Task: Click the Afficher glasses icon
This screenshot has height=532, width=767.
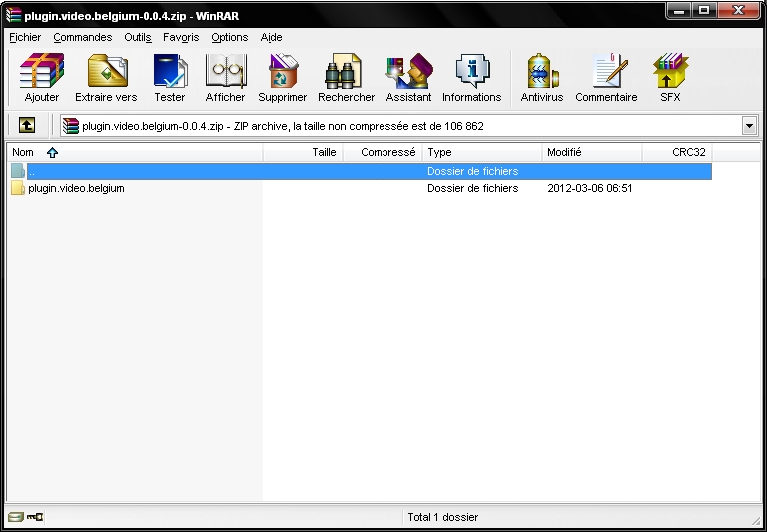Action: coord(225,77)
